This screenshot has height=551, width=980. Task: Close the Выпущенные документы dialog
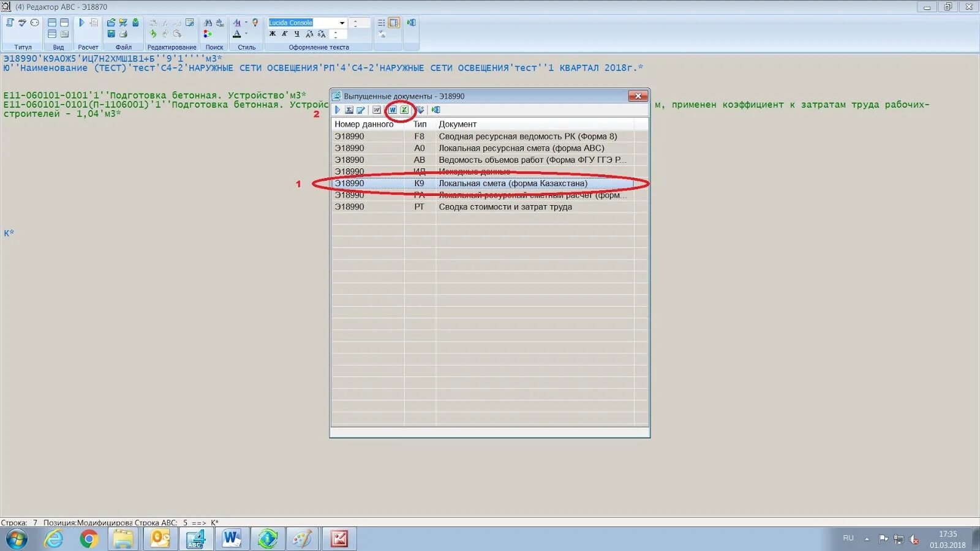coord(638,96)
